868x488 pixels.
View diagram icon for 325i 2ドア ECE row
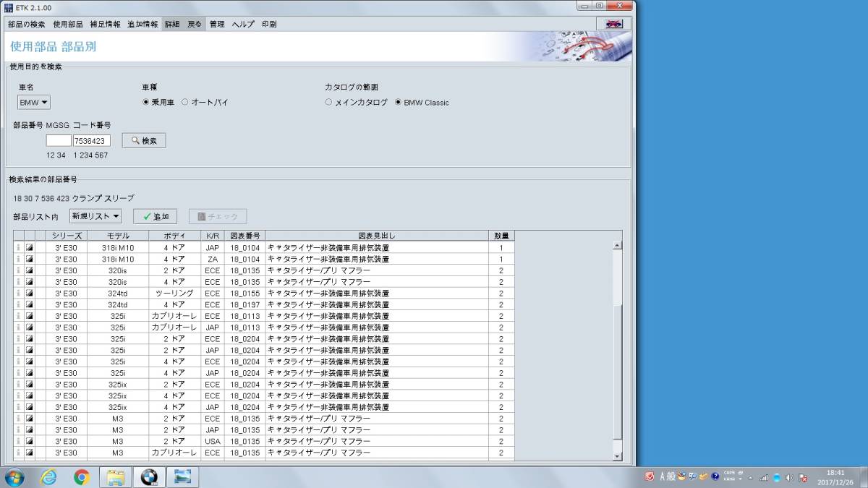pyautogui.click(x=30, y=338)
